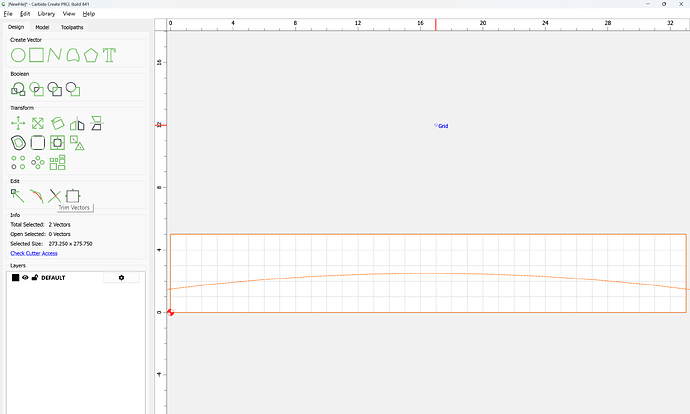Viewport: 690px width, 414px height.
Task: Open the Rotate transform tool
Action: point(58,123)
